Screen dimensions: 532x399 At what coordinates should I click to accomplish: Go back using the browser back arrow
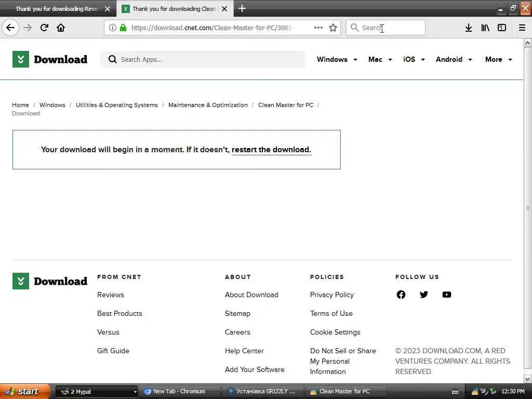(10, 28)
